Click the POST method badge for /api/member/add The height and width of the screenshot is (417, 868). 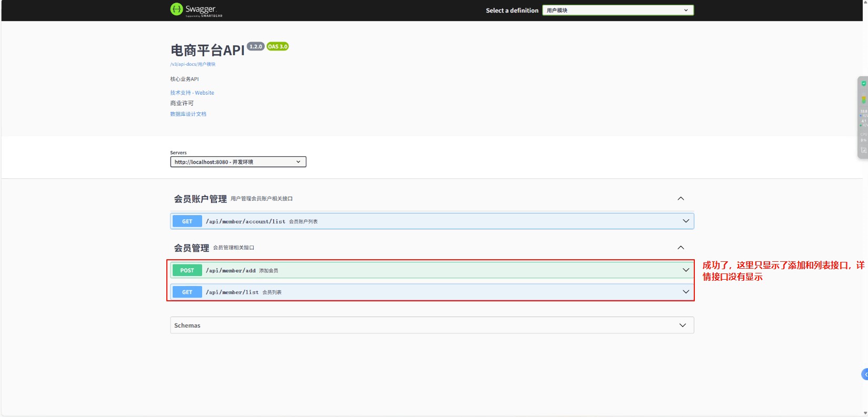[187, 270]
